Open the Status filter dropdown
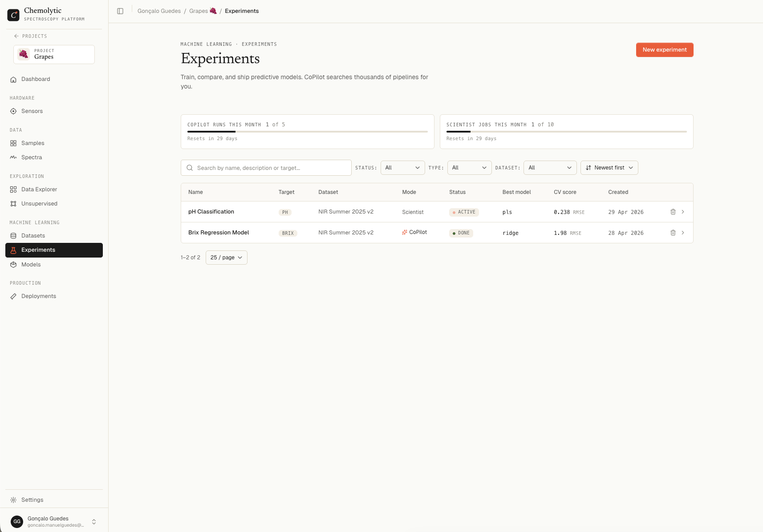 pos(403,168)
